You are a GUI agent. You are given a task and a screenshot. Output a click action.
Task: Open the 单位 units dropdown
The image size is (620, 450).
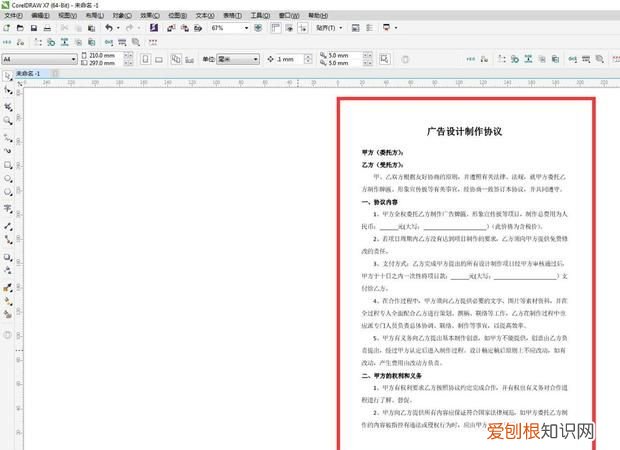[238, 59]
